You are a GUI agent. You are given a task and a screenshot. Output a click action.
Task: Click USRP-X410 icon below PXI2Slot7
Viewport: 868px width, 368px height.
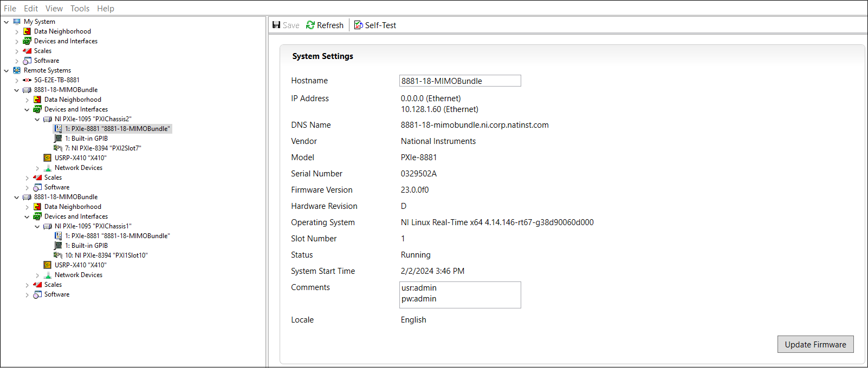point(48,158)
